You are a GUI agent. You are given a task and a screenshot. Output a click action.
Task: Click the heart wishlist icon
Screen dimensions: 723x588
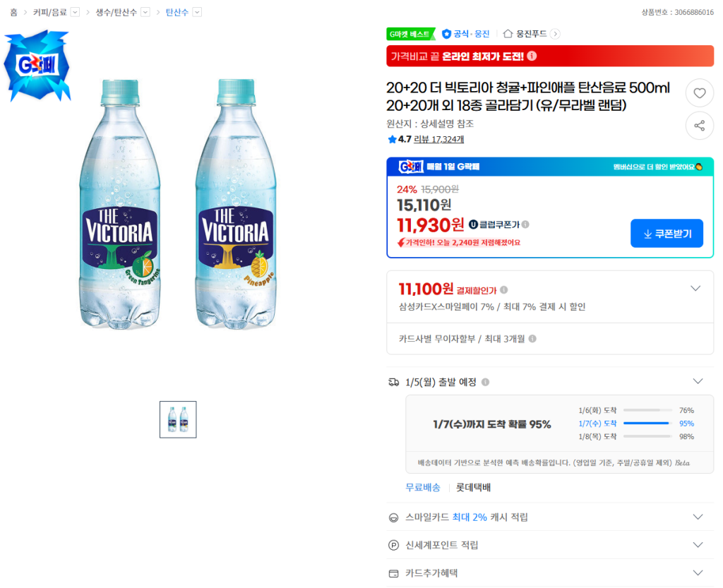[x=699, y=93]
